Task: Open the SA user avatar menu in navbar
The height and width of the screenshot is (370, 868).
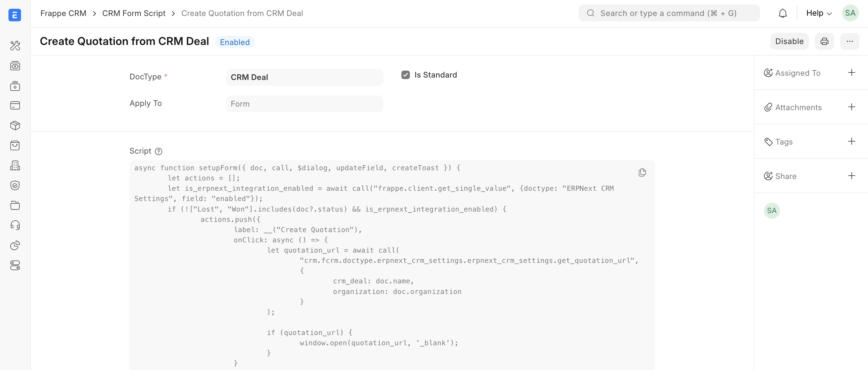Action: click(x=850, y=13)
